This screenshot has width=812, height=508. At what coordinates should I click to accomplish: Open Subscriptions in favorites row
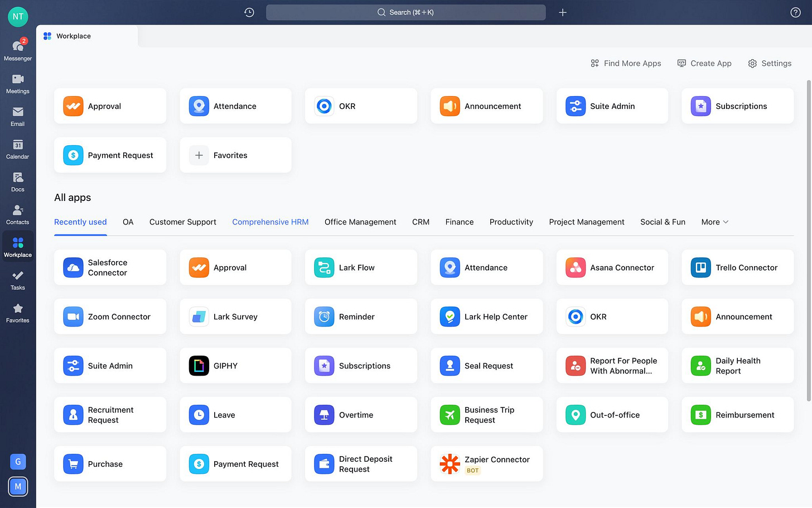738,106
